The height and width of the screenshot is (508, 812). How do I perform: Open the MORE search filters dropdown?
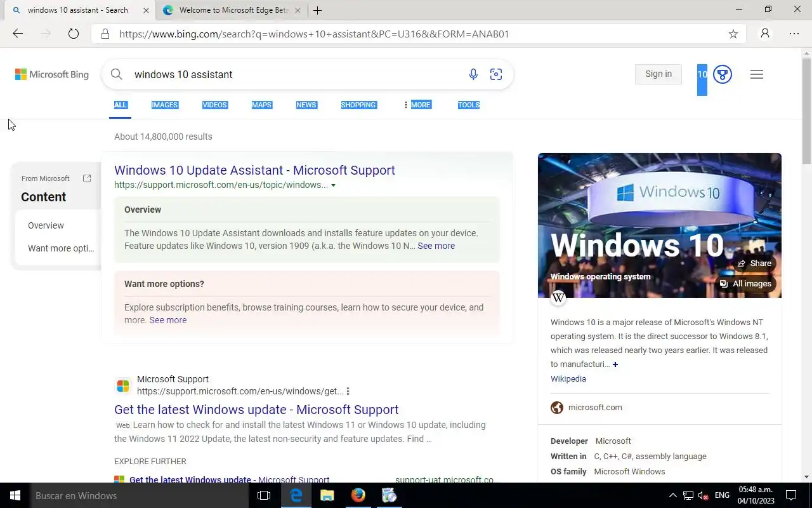point(417,105)
